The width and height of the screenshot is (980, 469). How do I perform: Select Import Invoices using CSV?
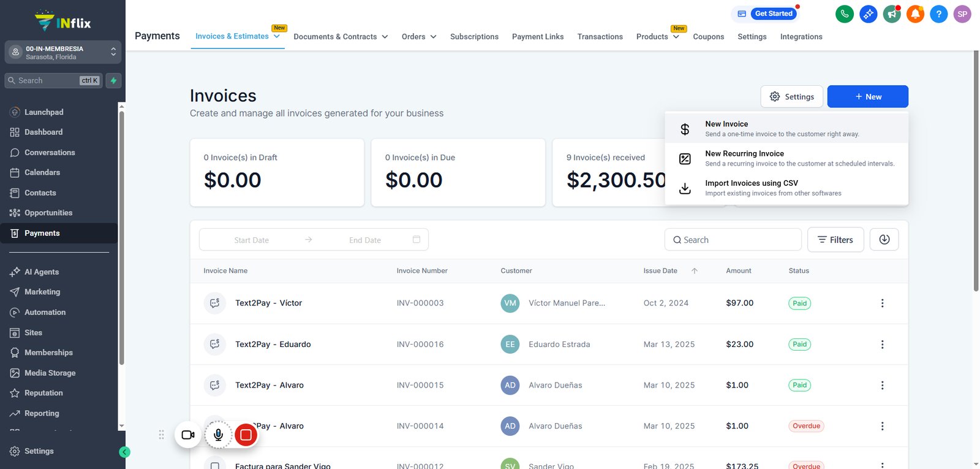[786, 188]
